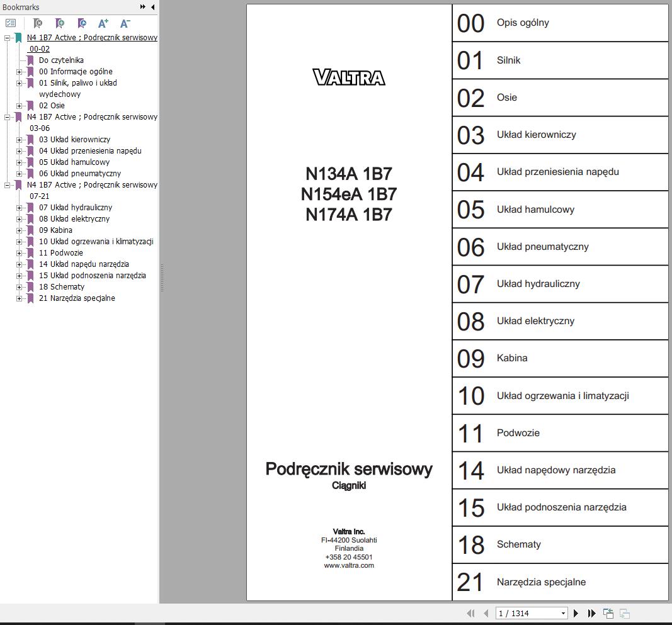Decrease bookmark text size with A- icon
This screenshot has height=625, width=672.
[123, 23]
